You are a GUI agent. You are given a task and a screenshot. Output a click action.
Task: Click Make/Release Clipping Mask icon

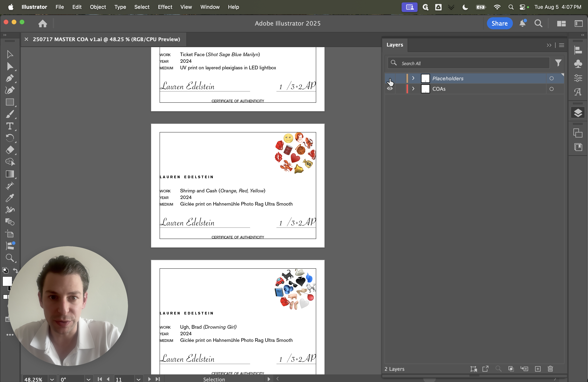coord(511,369)
